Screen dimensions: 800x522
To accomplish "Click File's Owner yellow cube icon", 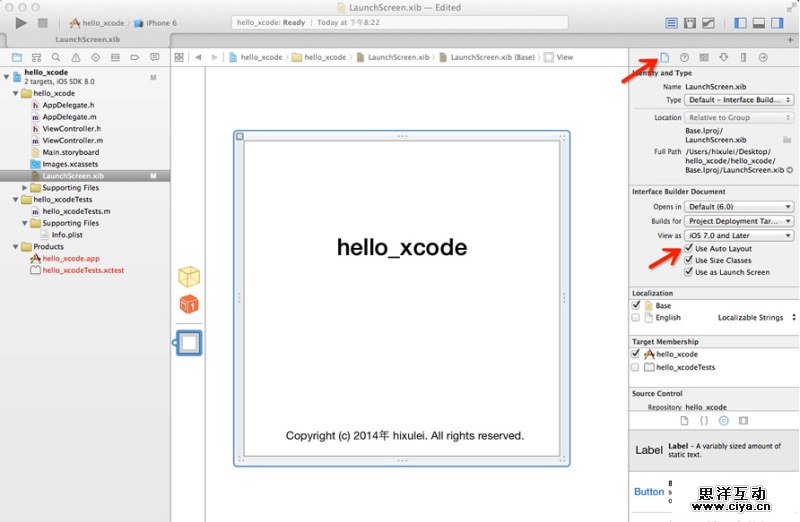I will click(x=189, y=276).
